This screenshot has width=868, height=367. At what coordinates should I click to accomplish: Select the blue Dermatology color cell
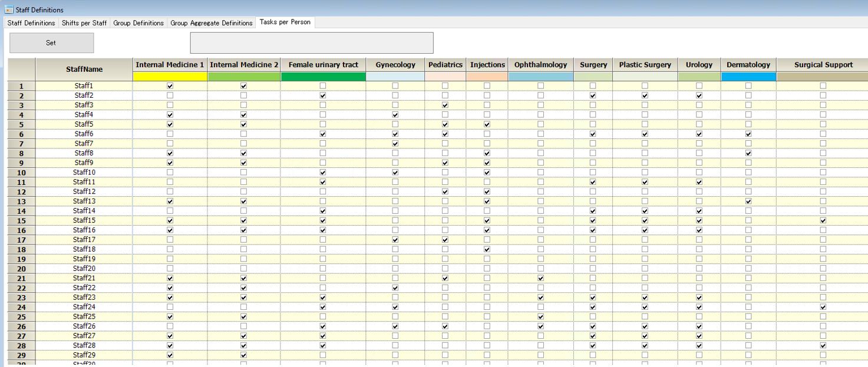[748, 77]
